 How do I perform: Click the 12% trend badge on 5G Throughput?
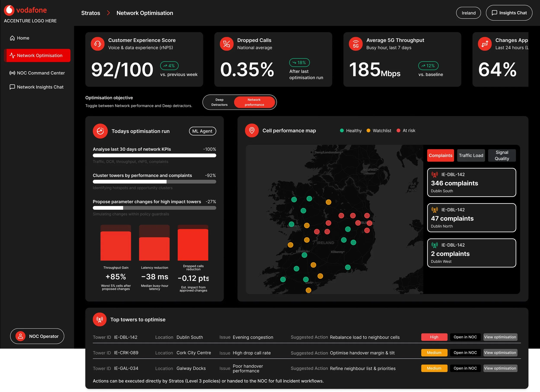pos(428,66)
